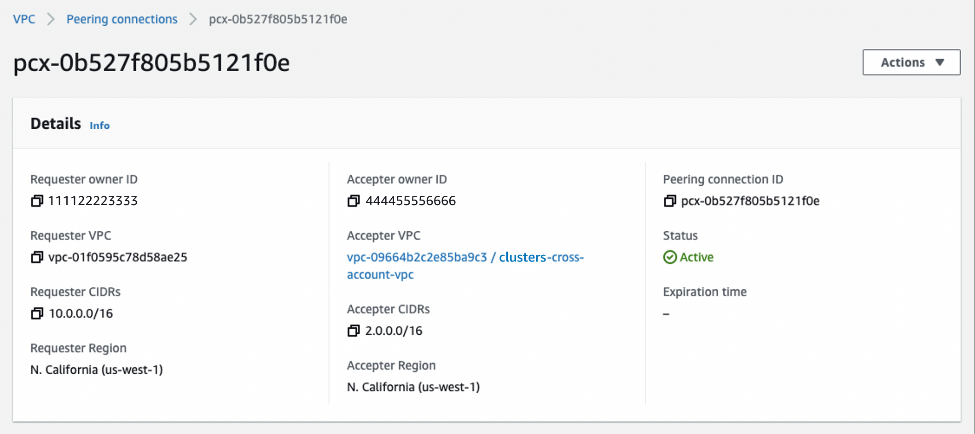The image size is (975, 434).
Task: Copy the Requester CIDRs value
Action: click(x=37, y=313)
